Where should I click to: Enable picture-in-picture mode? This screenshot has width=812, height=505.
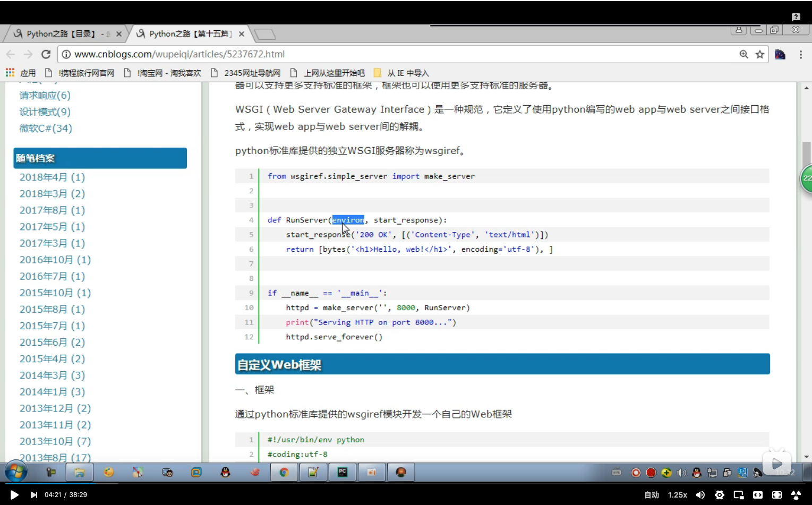[739, 495]
